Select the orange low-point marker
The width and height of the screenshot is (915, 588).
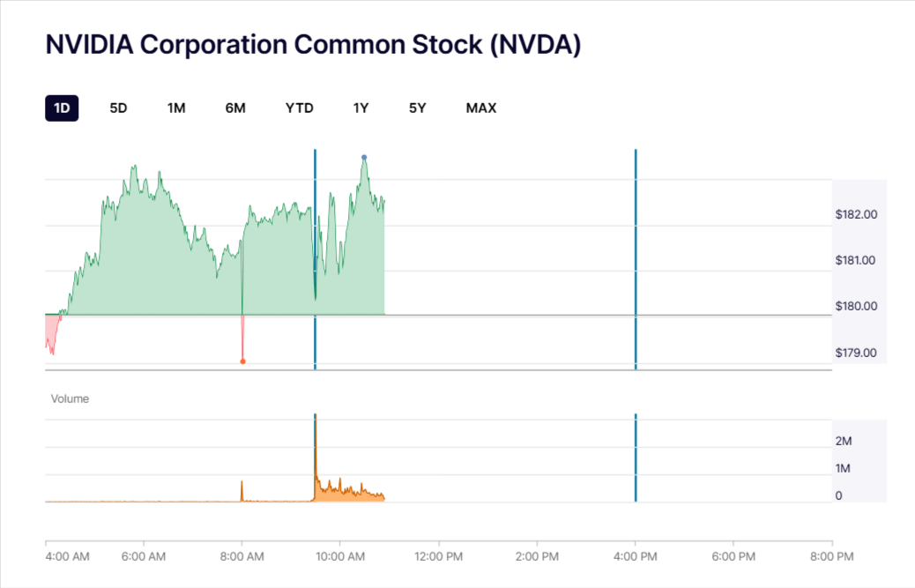point(243,360)
